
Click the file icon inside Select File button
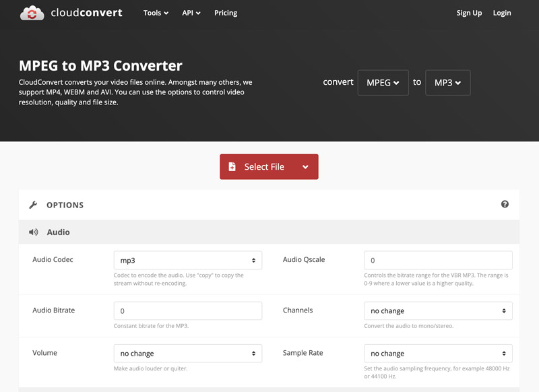(233, 166)
